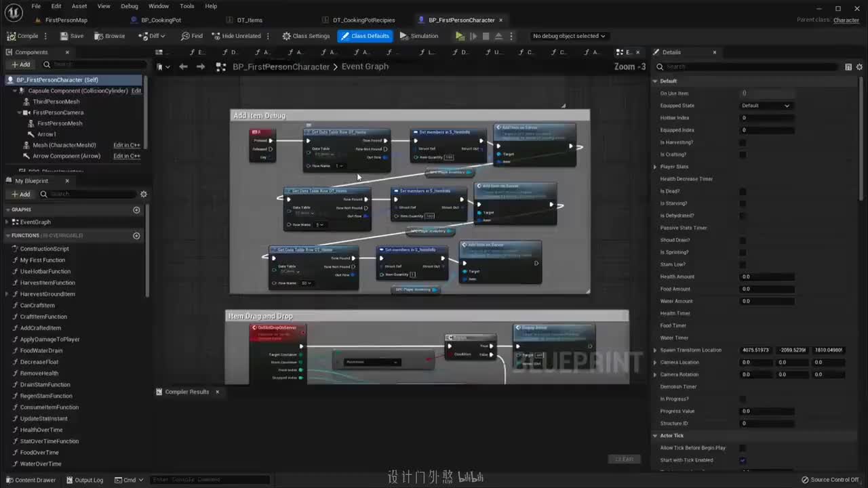The height and width of the screenshot is (488, 868).
Task: Expand the Camera Rotation property
Action: point(655,375)
